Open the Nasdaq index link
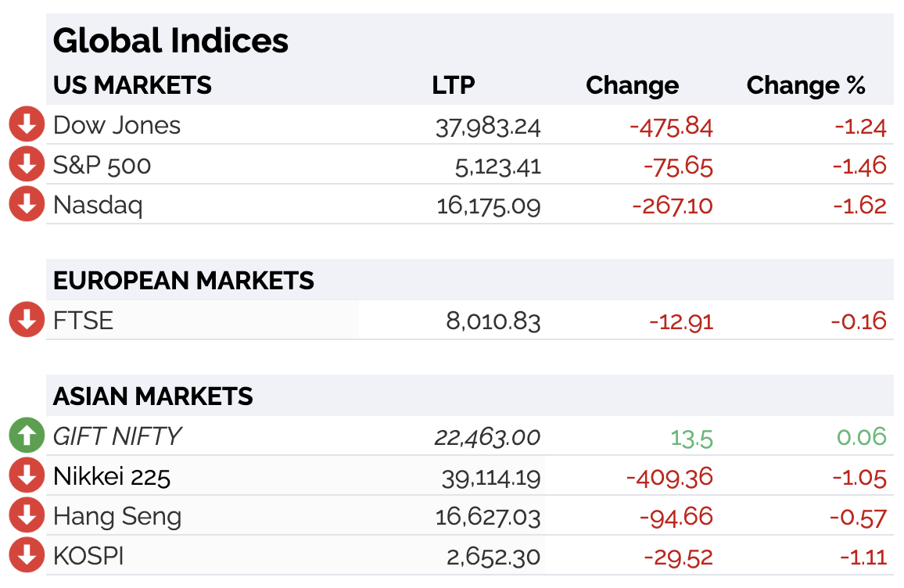The image size is (904, 588). click(98, 205)
